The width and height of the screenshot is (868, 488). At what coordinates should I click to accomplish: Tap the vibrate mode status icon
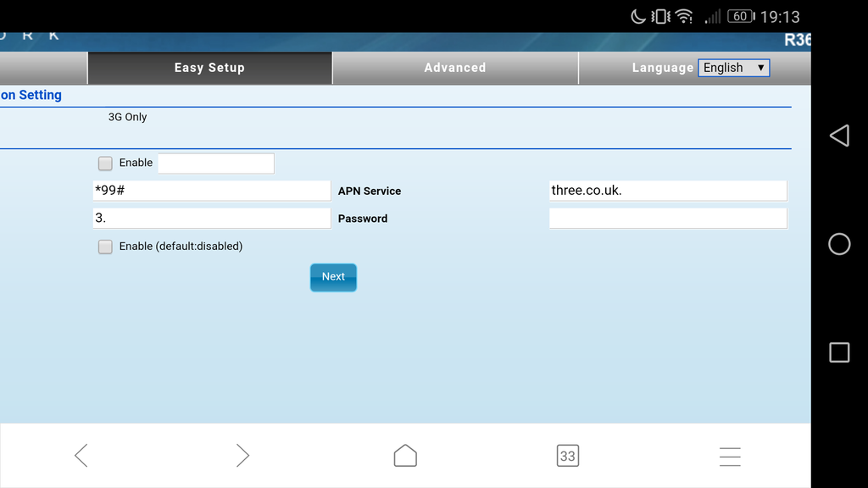coord(660,17)
